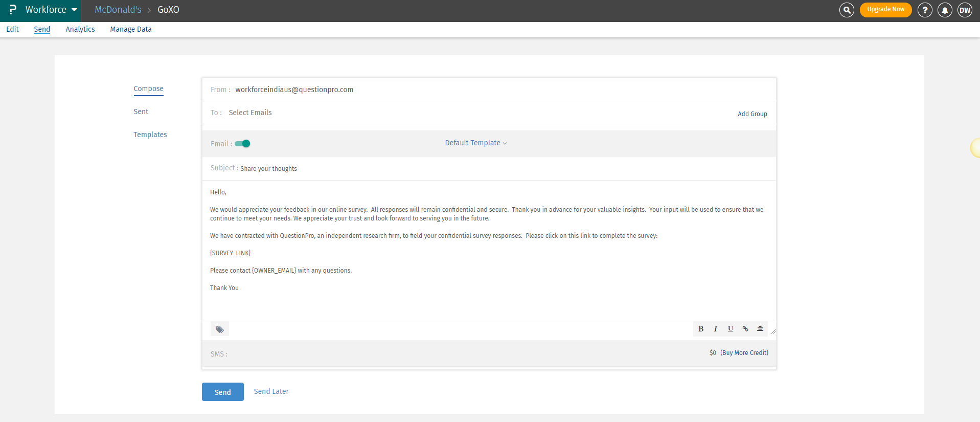980x422 pixels.
Task: Open the DW user profile avatar
Action: click(965, 10)
